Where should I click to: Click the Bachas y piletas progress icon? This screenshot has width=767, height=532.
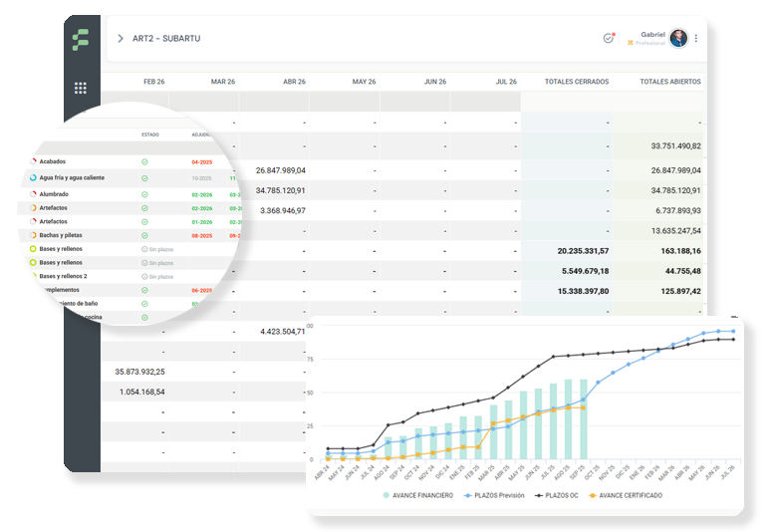(33, 235)
